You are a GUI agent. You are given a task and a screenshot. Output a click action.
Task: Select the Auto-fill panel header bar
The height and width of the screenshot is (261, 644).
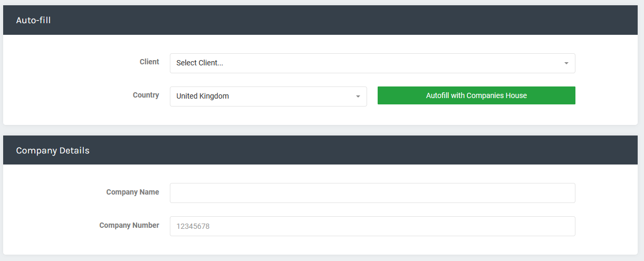coord(320,20)
